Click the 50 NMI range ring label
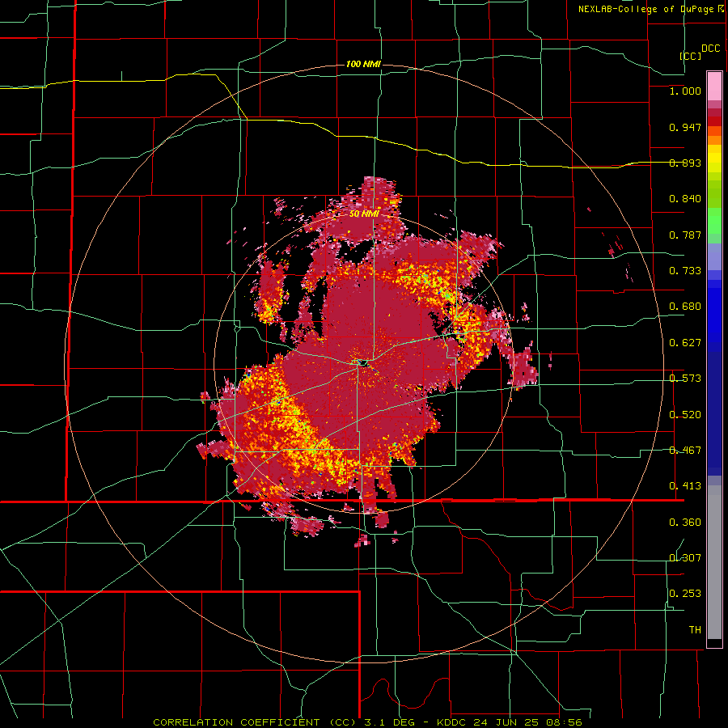728x728 pixels. pos(364,214)
